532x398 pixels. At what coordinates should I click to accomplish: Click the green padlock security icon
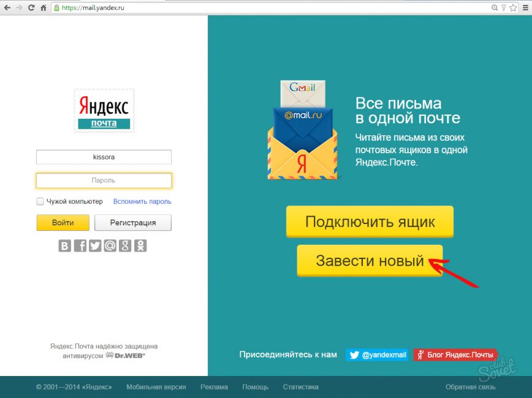(56, 8)
